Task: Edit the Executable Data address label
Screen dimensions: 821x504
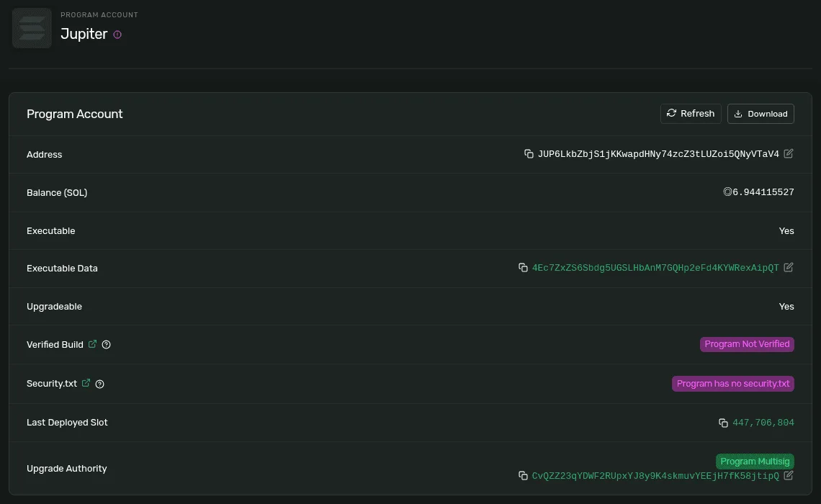Action: pyautogui.click(x=789, y=267)
